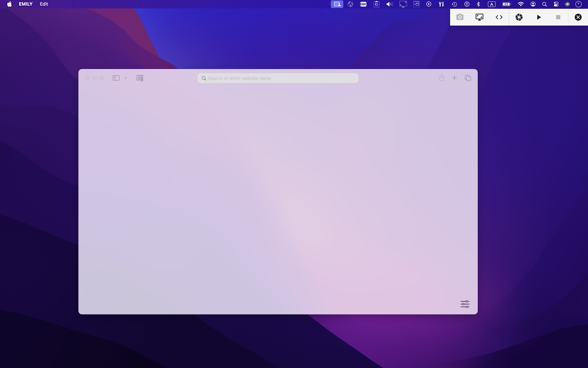Activate Siri from the menu bar
Image resolution: width=588 pixels, height=368 pixels.
[567, 4]
